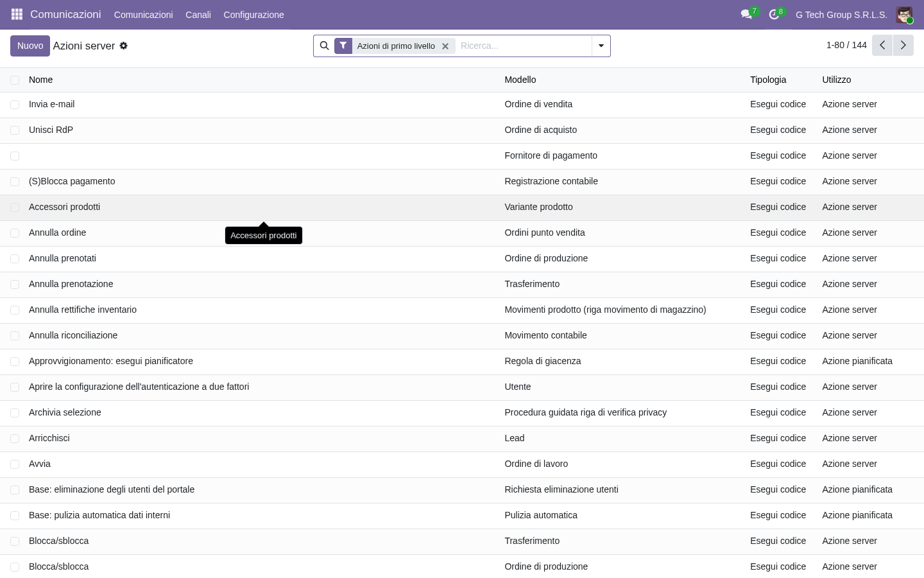Open the apps grid menu icon
The image size is (924, 578).
pos(17,14)
